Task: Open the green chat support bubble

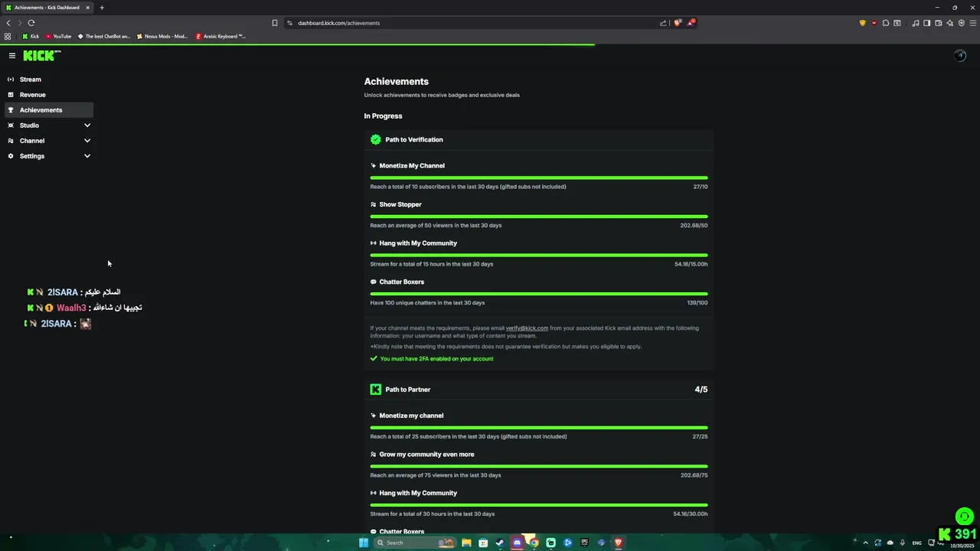Action: coord(965,517)
